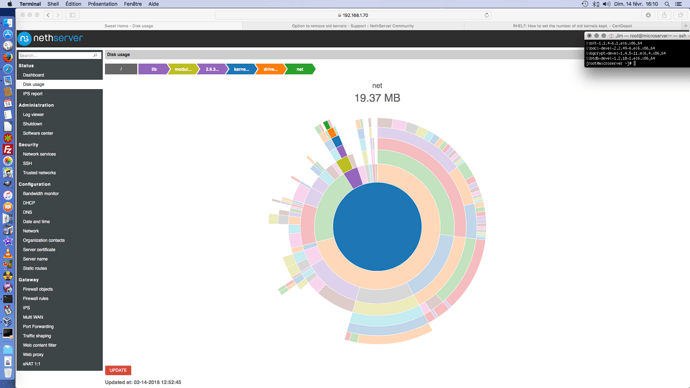Viewport: 690px width, 388px height.
Task: Click the blue center of sunburst chart
Action: pyautogui.click(x=377, y=227)
